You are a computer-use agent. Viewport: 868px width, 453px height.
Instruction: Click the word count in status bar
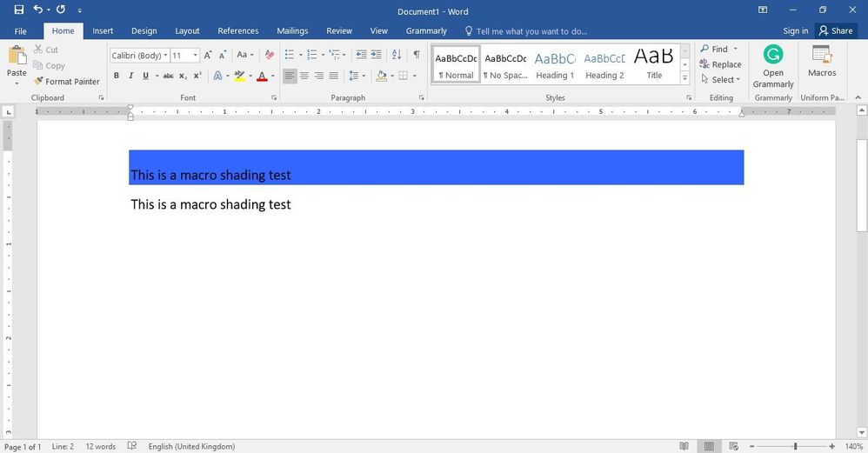coord(100,446)
